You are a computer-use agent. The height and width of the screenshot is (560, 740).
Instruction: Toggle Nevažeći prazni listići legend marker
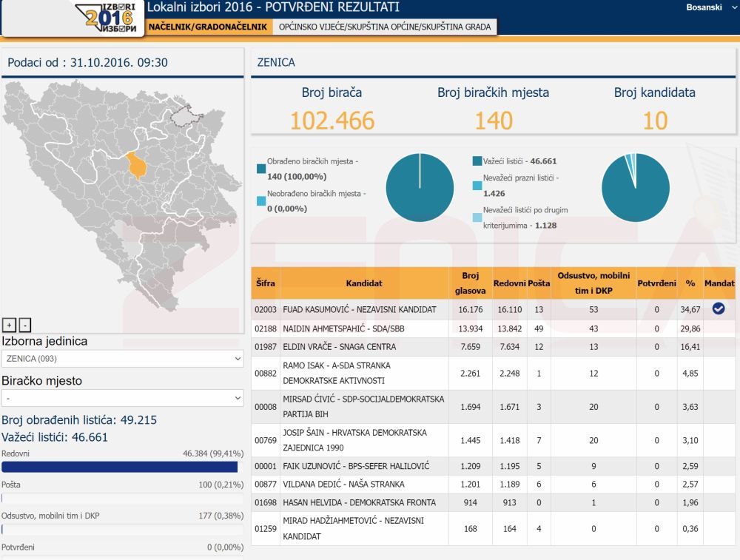[477, 186]
